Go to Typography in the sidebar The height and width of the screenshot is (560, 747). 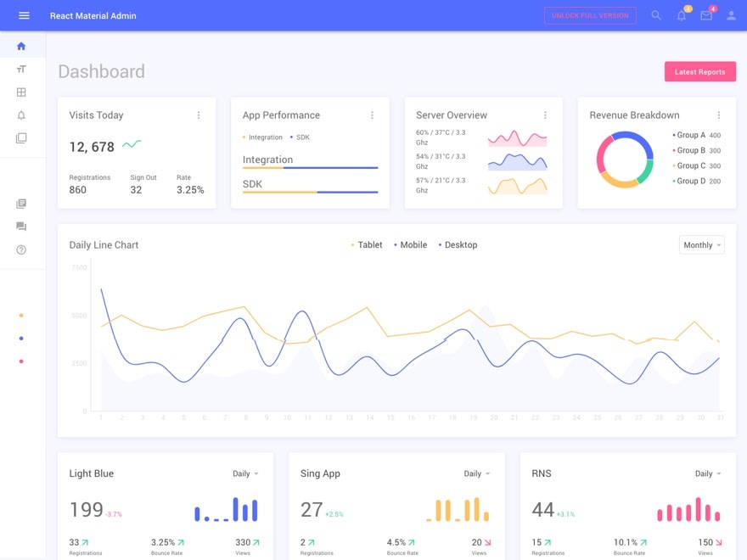pos(21,69)
